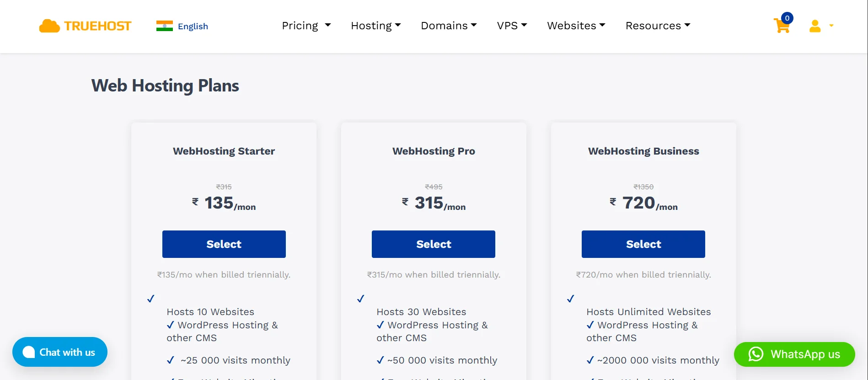Select the WebHosting Business plan
The image size is (868, 380).
[x=643, y=244]
